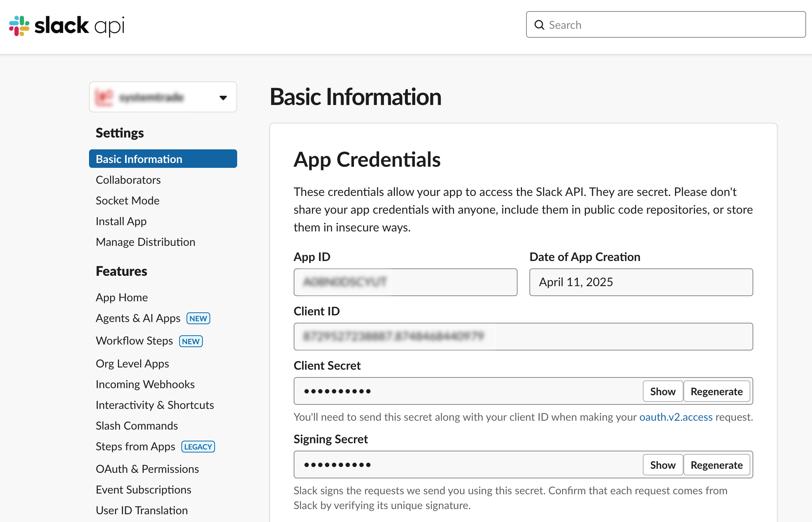Open the app selector dropdown arrow
Screen dimensions: 812x522
tap(223, 98)
